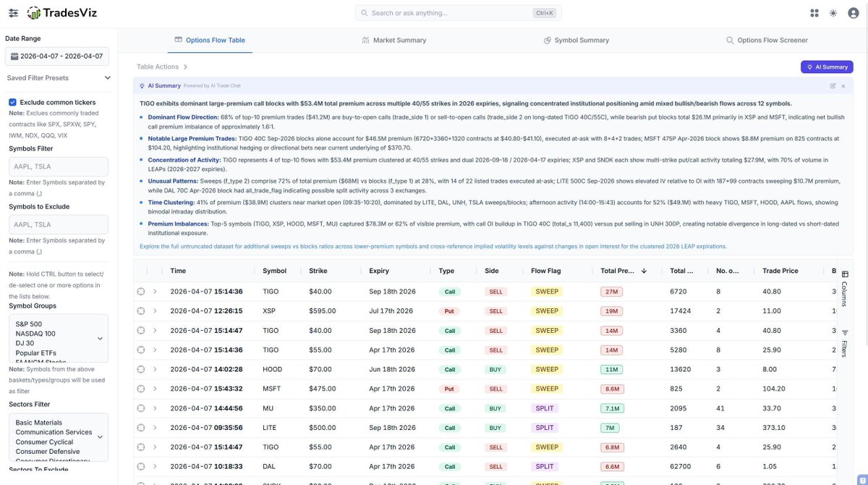The width and height of the screenshot is (868, 485).
Task: Switch to the Options Flow Screener tab
Action: (x=767, y=41)
